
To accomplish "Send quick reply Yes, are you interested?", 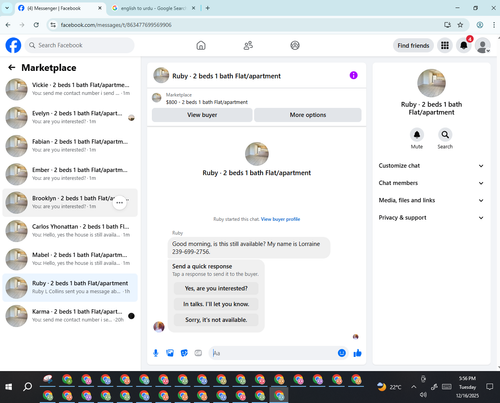I will pos(216,288).
